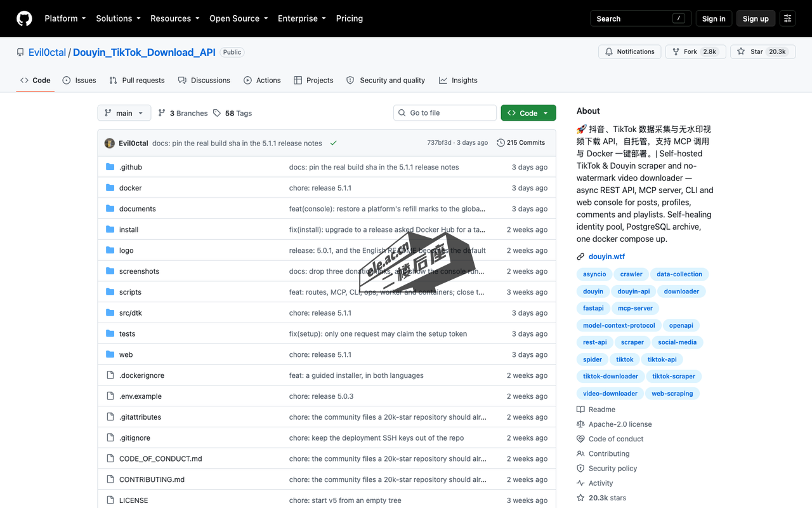Image resolution: width=812 pixels, height=508 pixels.
Task: Star the repository with Star button
Action: click(762, 52)
